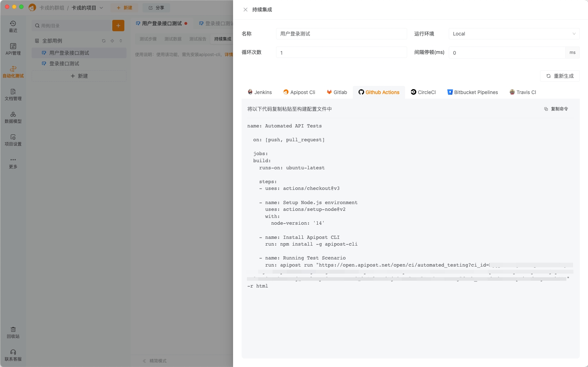Click the locate icon in 全部用例 row

pyautogui.click(x=112, y=41)
